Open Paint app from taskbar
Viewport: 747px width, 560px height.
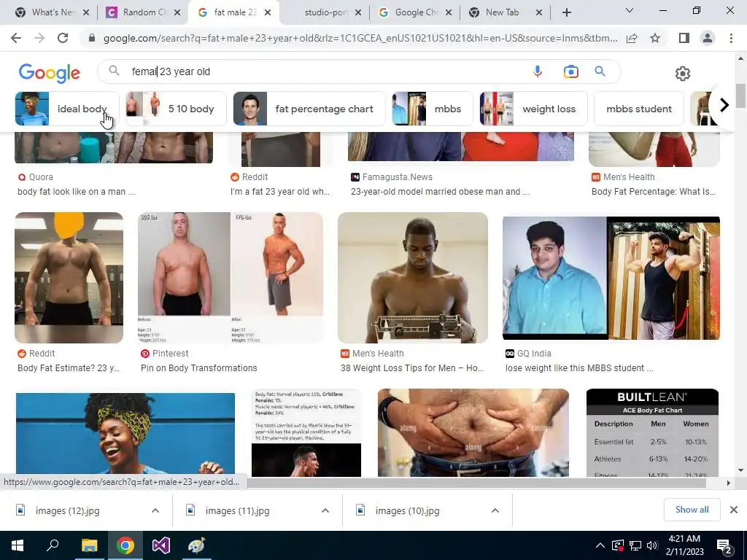point(196,545)
